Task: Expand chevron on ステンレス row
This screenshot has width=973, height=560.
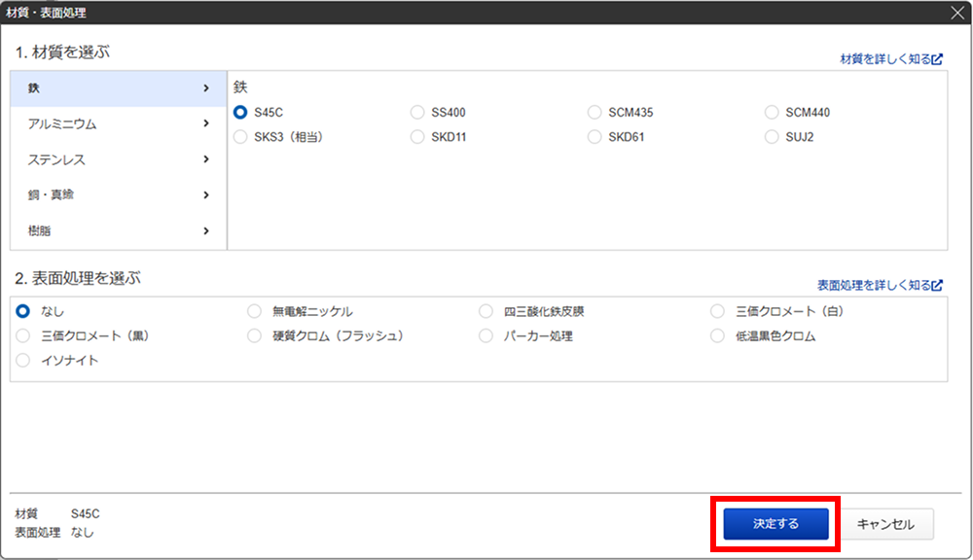Action: tap(206, 160)
